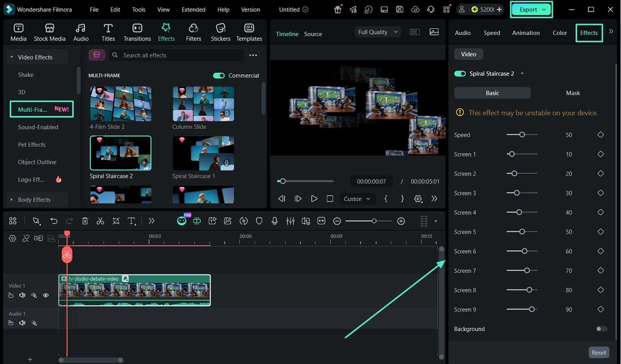Open the Tools menu
This screenshot has height=364, width=621.
tap(139, 10)
